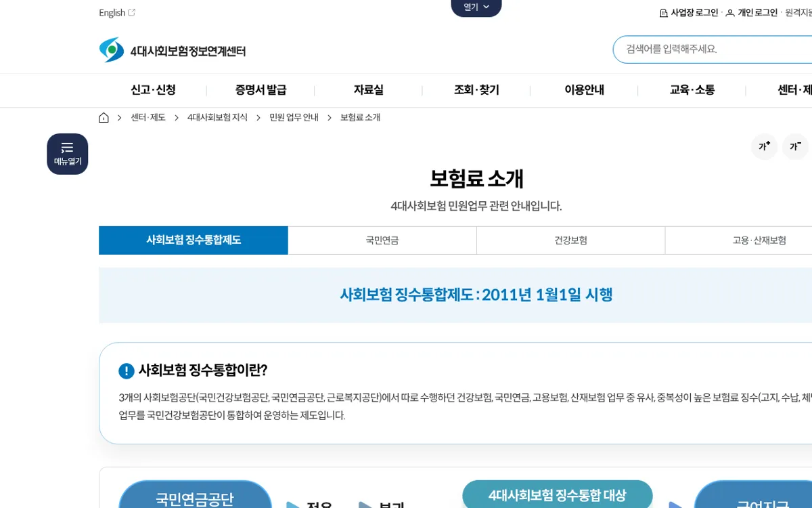Click the 4대사회보험 징수통합 대상 label
The height and width of the screenshot is (508, 812).
click(558, 495)
